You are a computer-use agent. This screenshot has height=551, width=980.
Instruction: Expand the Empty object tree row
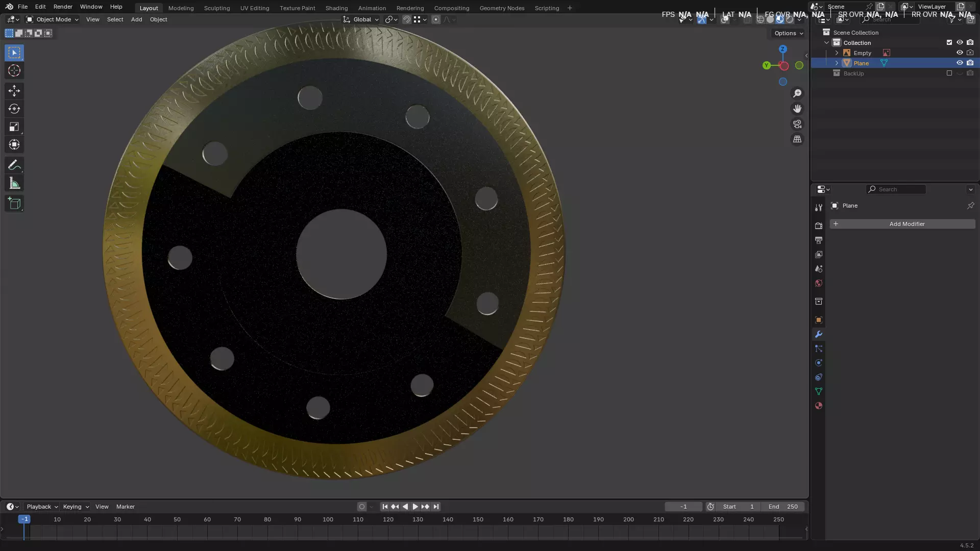[x=837, y=53]
